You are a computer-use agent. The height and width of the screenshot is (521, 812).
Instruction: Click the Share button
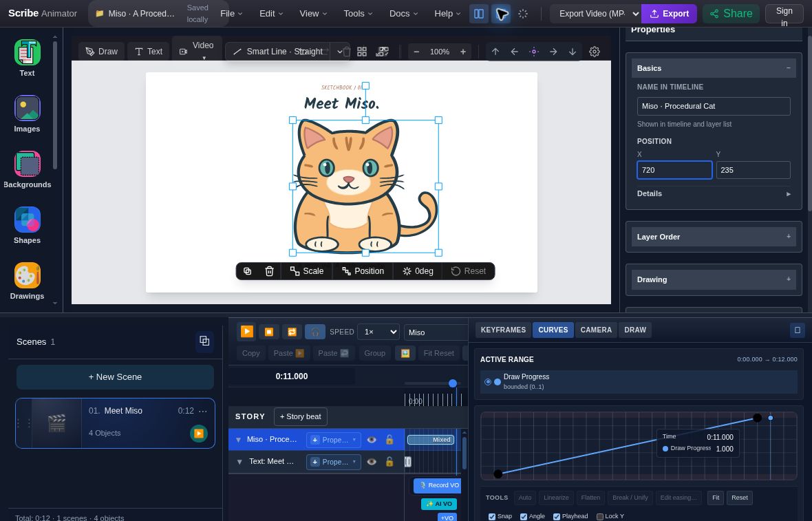[731, 14]
